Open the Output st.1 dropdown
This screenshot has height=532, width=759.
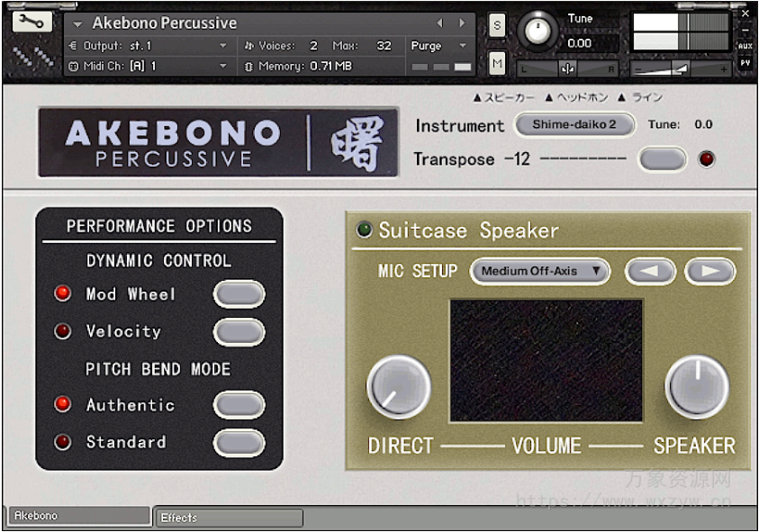[x=144, y=45]
